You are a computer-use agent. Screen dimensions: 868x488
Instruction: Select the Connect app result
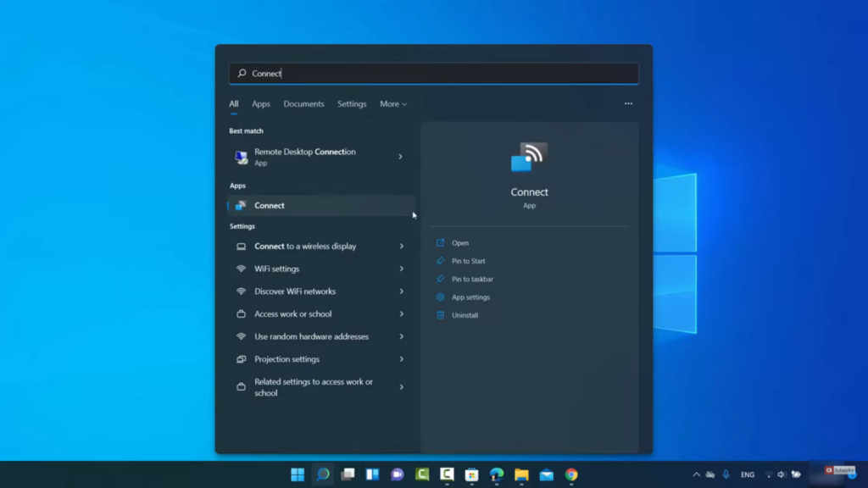(x=321, y=205)
